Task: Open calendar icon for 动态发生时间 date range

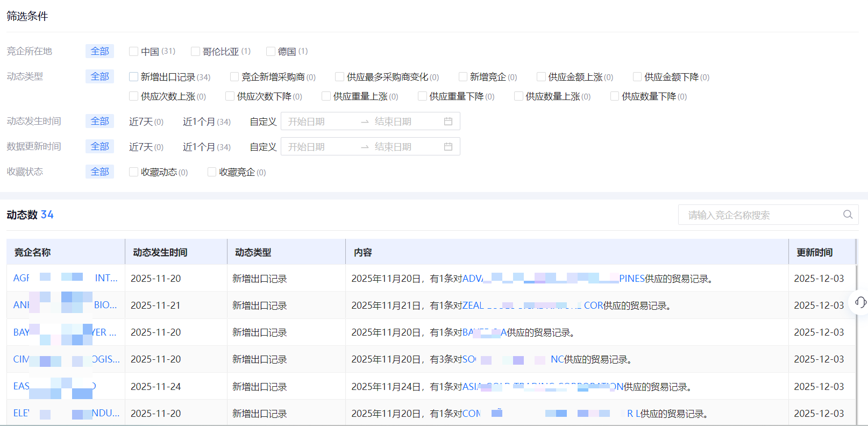Action: [448, 122]
